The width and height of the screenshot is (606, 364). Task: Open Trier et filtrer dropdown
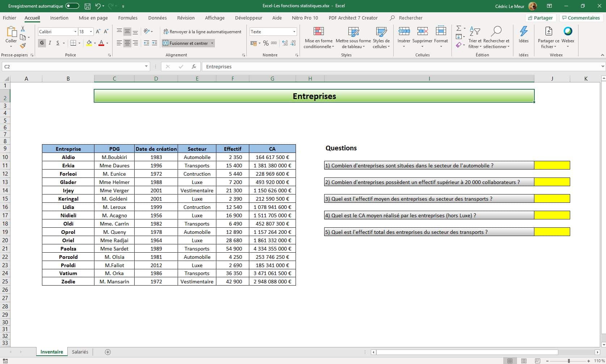(475, 37)
